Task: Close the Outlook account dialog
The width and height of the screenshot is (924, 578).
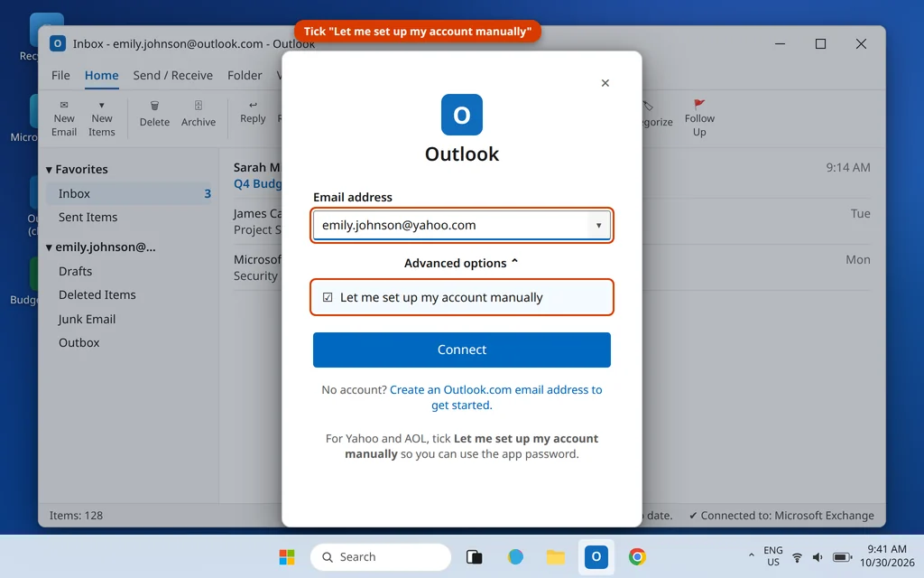Action: coord(605,83)
